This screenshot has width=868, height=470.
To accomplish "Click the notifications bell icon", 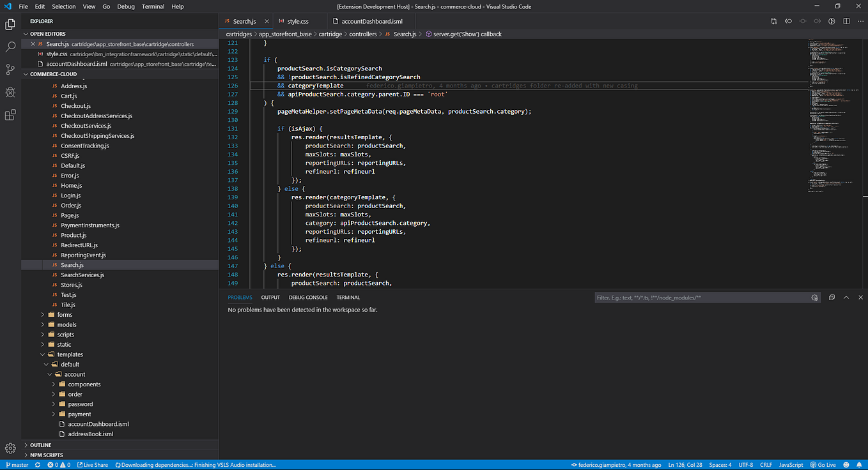I will 860,465.
